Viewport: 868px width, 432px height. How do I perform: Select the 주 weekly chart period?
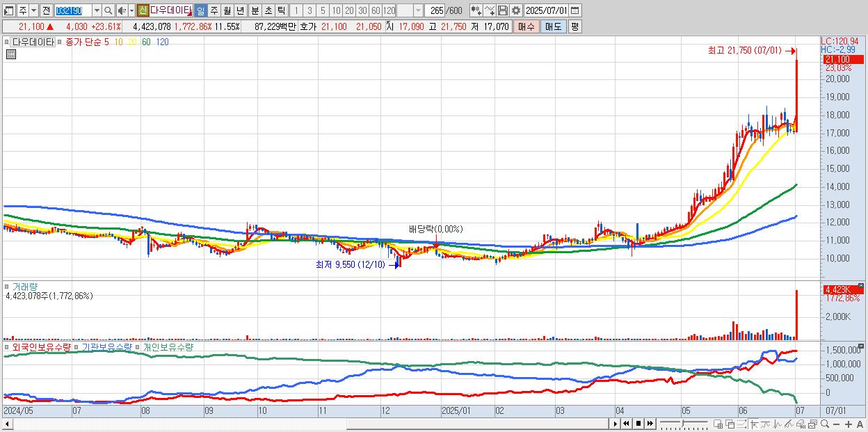[x=214, y=10]
